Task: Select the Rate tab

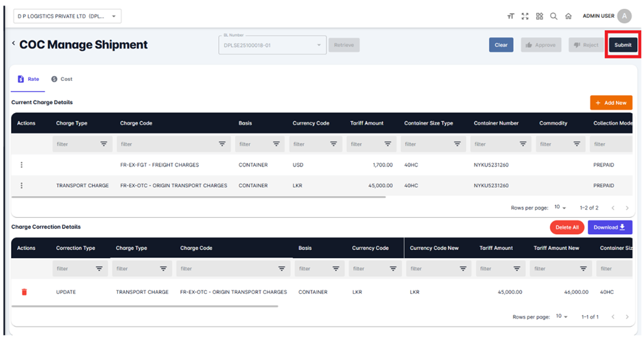Action: pos(28,79)
